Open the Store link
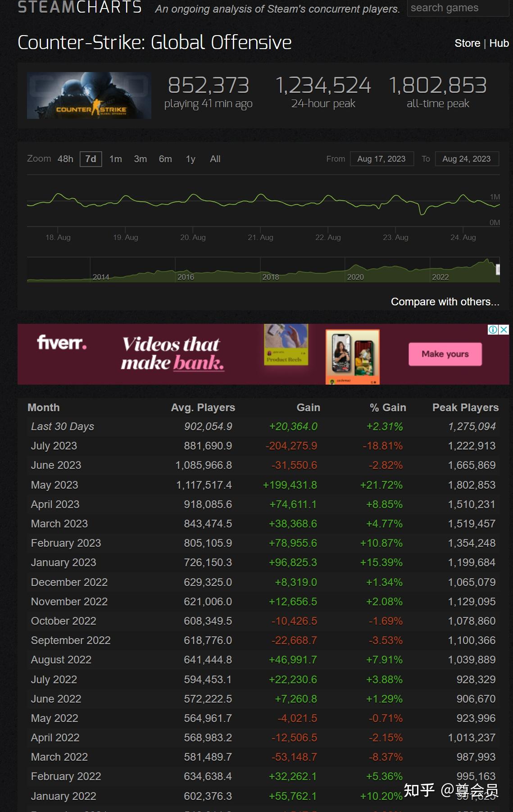The height and width of the screenshot is (812, 513). (x=467, y=43)
